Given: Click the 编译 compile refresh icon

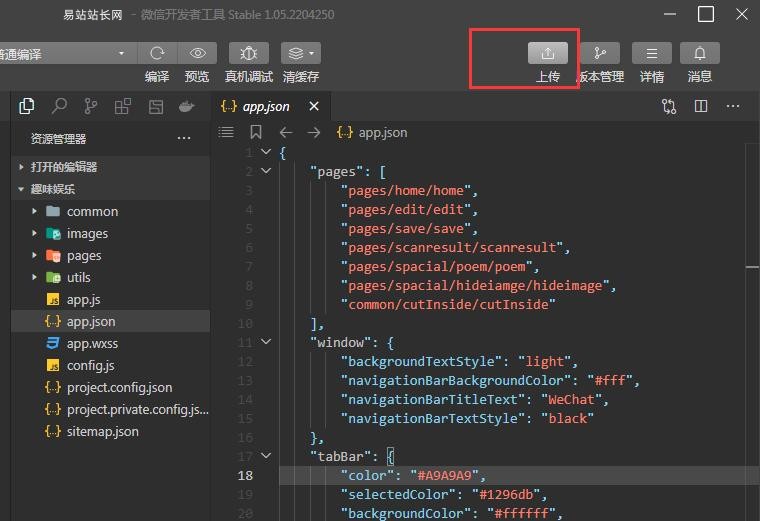Looking at the screenshot, I should pyautogui.click(x=157, y=54).
